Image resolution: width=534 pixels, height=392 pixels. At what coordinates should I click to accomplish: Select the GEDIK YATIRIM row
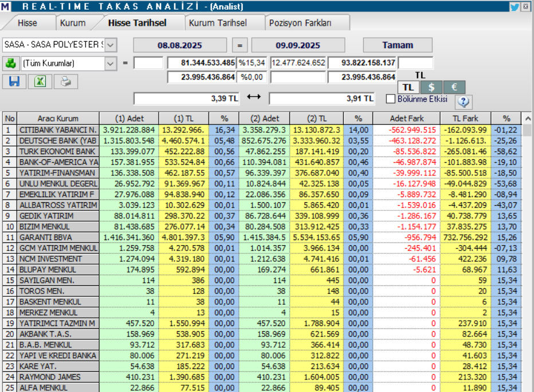tap(262, 216)
